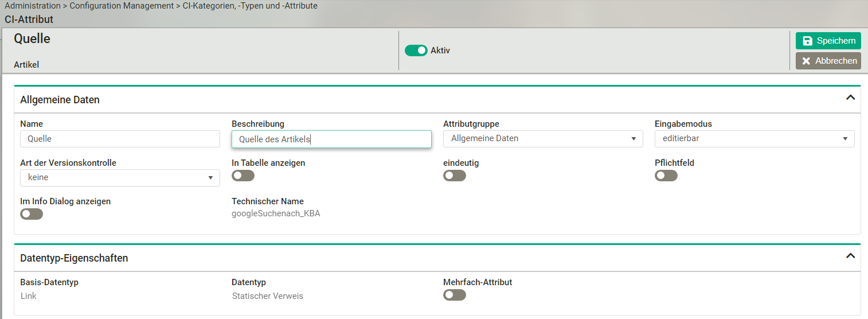The width and height of the screenshot is (868, 319).
Task: Open the Attributgruppe dropdown
Action: point(542,139)
